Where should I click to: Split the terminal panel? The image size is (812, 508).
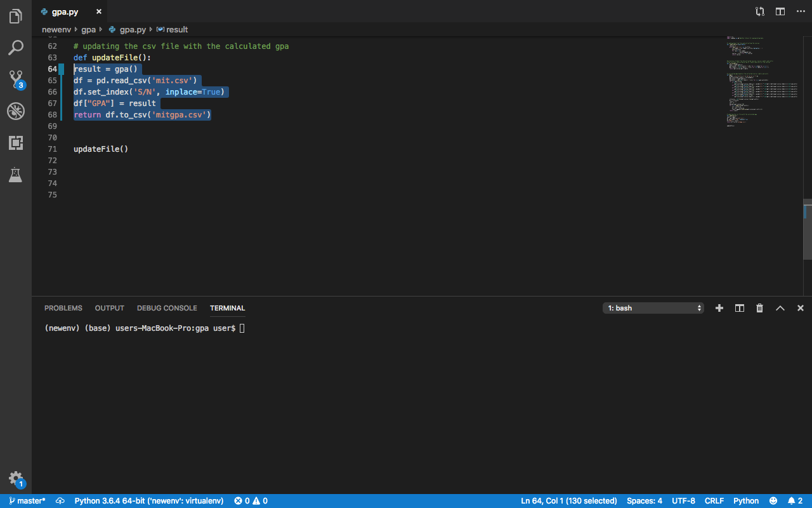[739, 308]
